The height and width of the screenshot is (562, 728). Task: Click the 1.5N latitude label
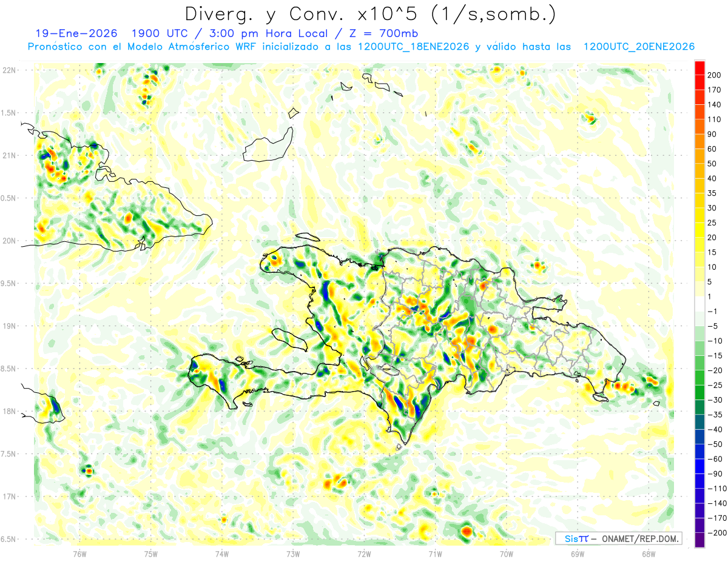pyautogui.click(x=9, y=113)
